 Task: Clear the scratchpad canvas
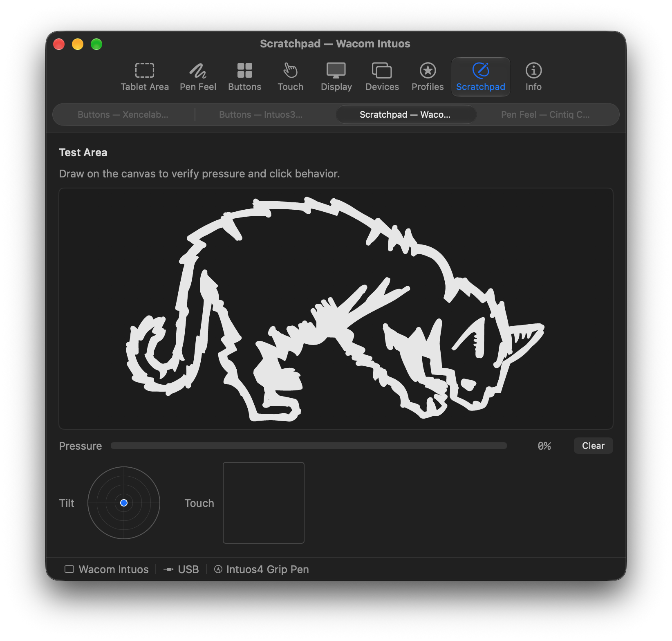593,446
